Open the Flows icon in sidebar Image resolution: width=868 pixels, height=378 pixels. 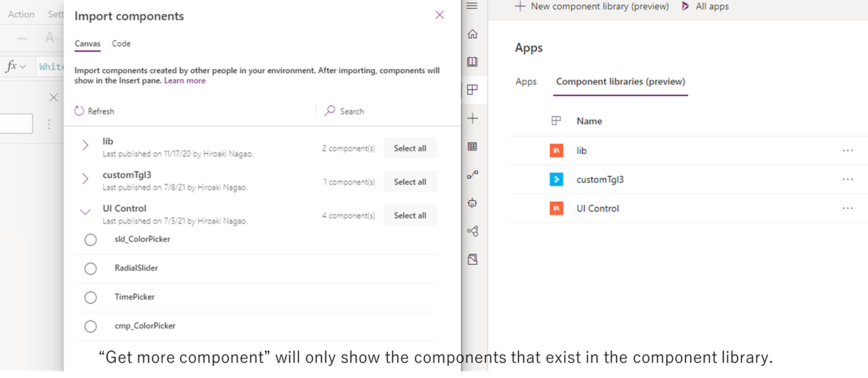click(x=473, y=175)
